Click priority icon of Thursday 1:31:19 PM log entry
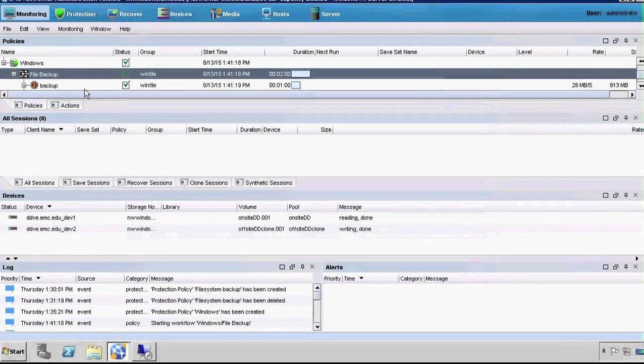 [9, 300]
